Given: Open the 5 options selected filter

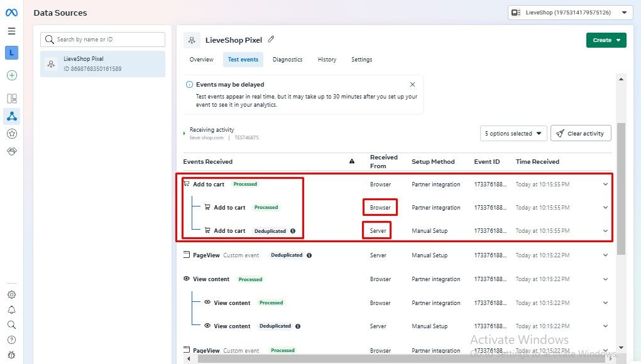Looking at the screenshot, I should tap(513, 134).
